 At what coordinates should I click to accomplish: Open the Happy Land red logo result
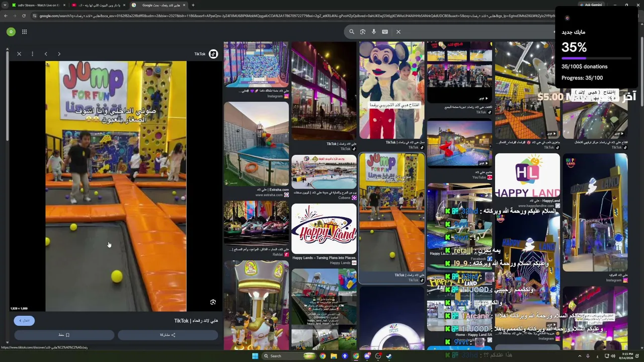tap(324, 229)
